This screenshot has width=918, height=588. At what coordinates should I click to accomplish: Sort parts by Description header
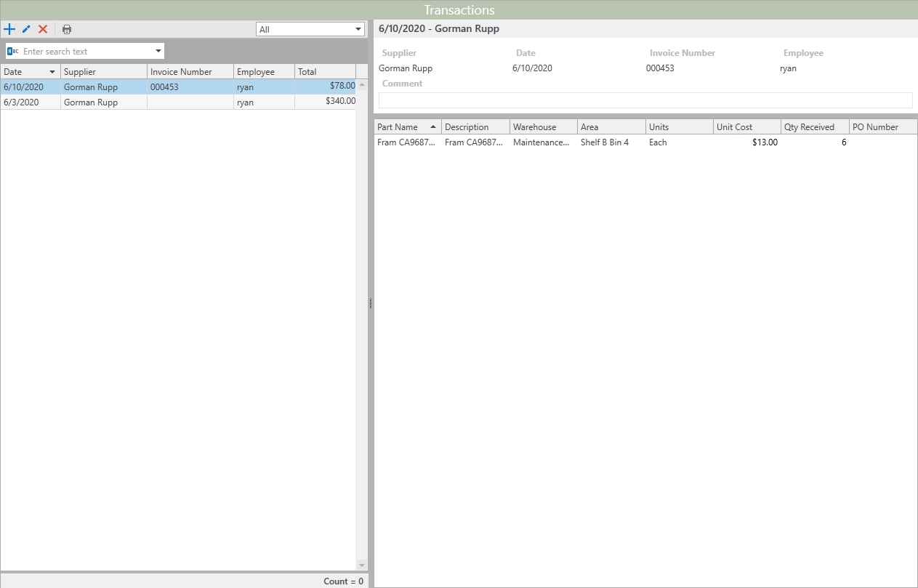coord(475,126)
